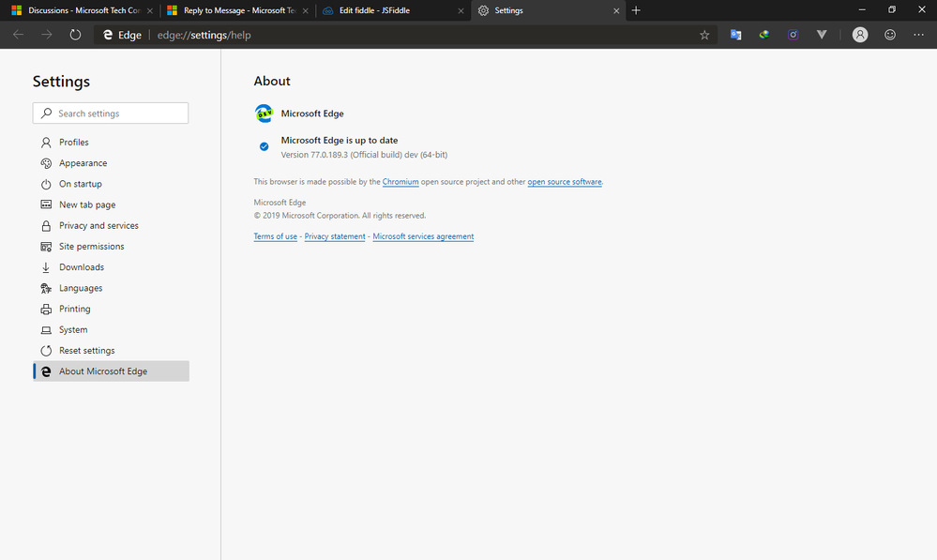
Task: Open Languages settings section
Action: point(112,288)
